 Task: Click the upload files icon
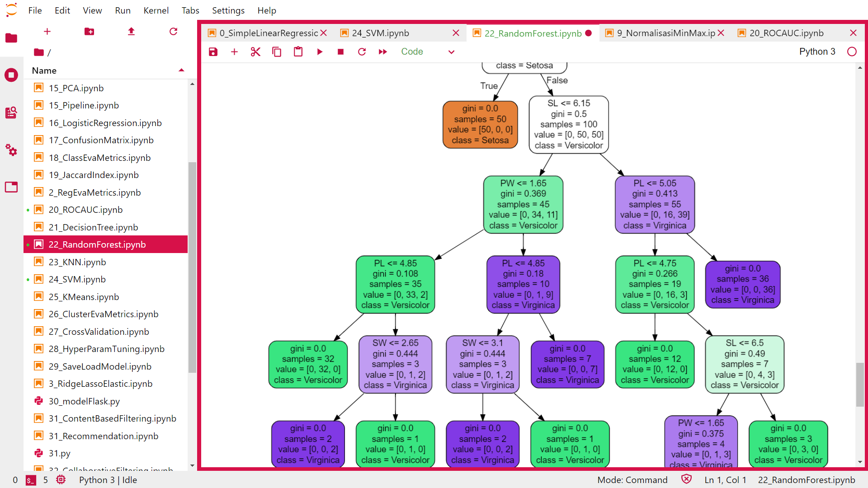coord(131,32)
